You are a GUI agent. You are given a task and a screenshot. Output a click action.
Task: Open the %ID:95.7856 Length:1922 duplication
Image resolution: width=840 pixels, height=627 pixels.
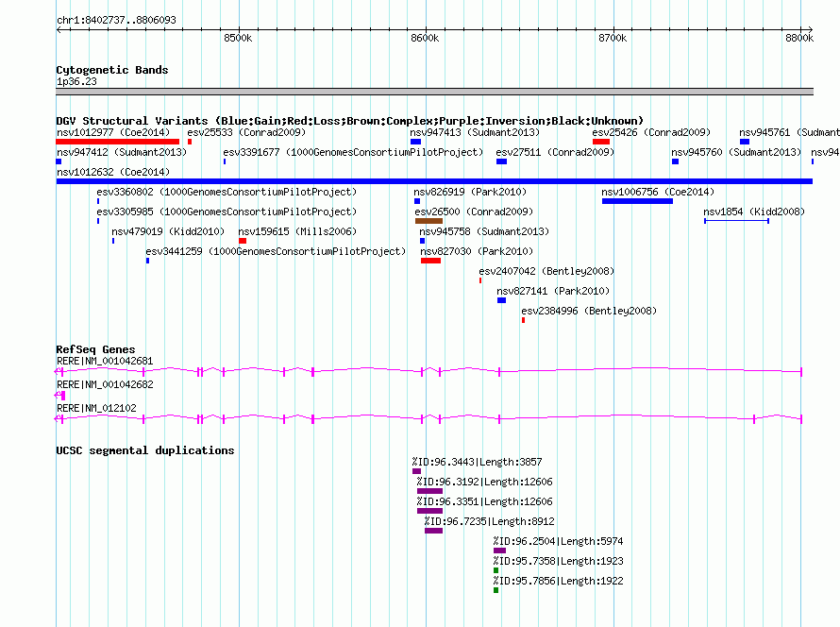(x=558, y=581)
